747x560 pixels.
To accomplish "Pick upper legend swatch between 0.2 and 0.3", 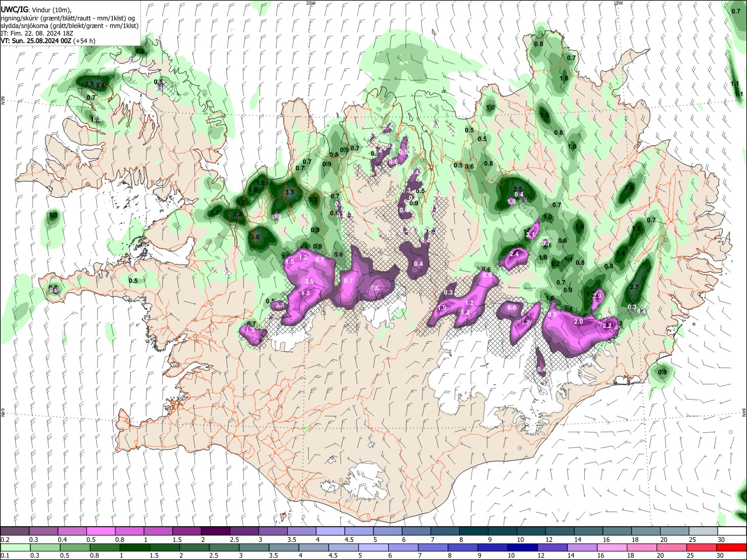I will coord(15,531).
